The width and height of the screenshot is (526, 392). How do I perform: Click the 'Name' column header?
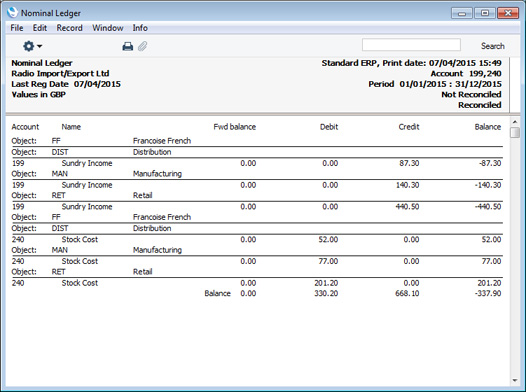tap(71, 127)
